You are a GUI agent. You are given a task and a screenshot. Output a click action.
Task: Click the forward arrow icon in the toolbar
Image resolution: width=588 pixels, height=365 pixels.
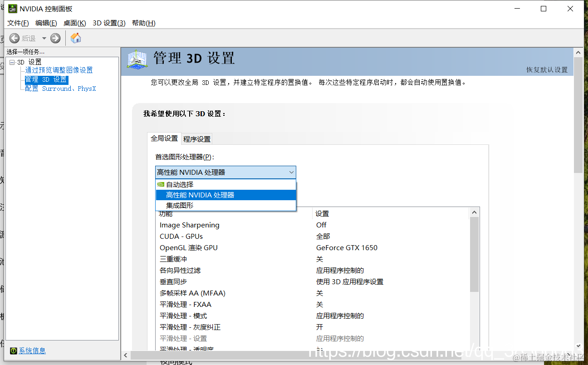(x=55, y=38)
